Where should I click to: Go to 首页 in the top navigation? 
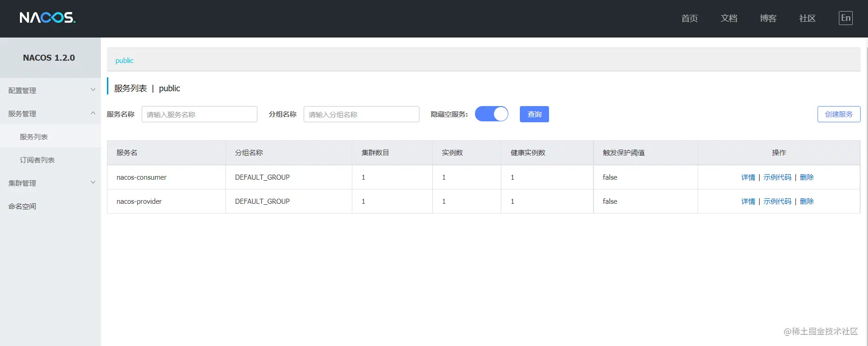(689, 18)
